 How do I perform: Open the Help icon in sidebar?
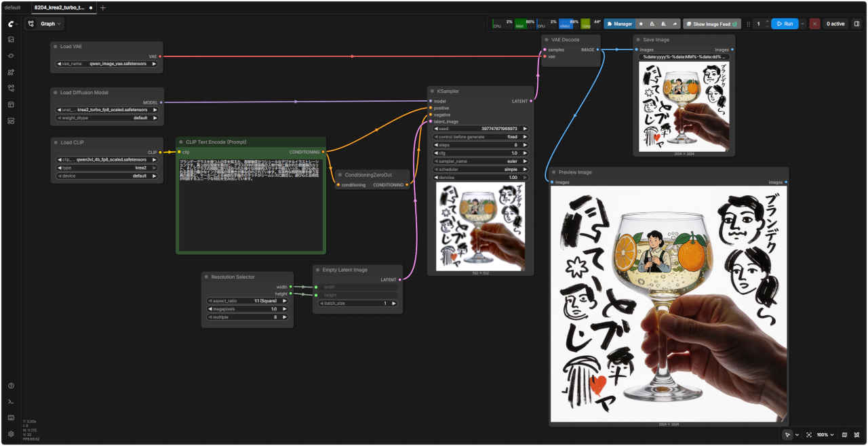pyautogui.click(x=11, y=386)
